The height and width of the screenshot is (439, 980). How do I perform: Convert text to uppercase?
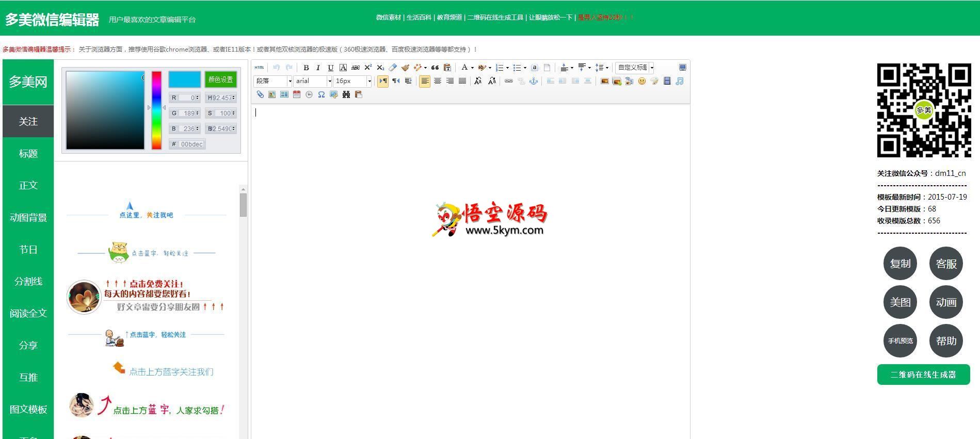pos(478,81)
